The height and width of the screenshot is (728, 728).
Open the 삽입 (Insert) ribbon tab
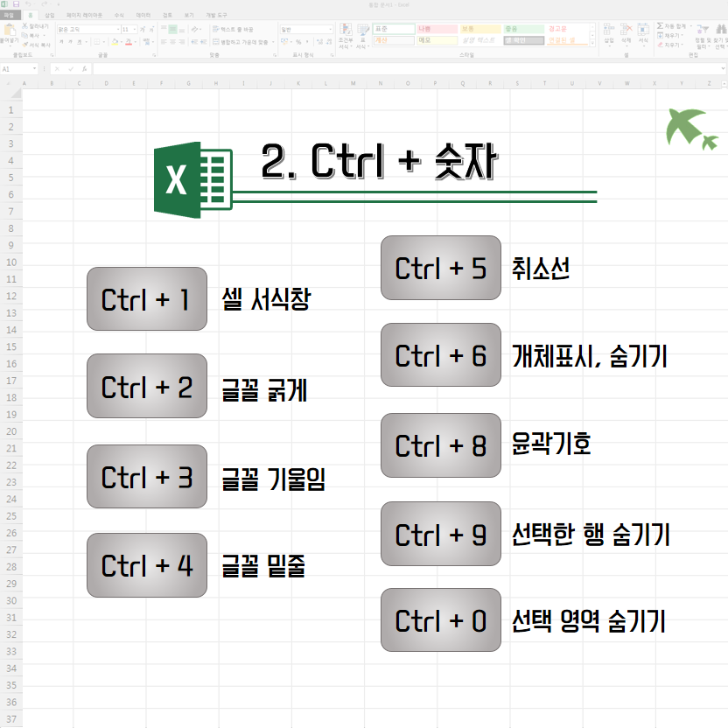pos(49,15)
